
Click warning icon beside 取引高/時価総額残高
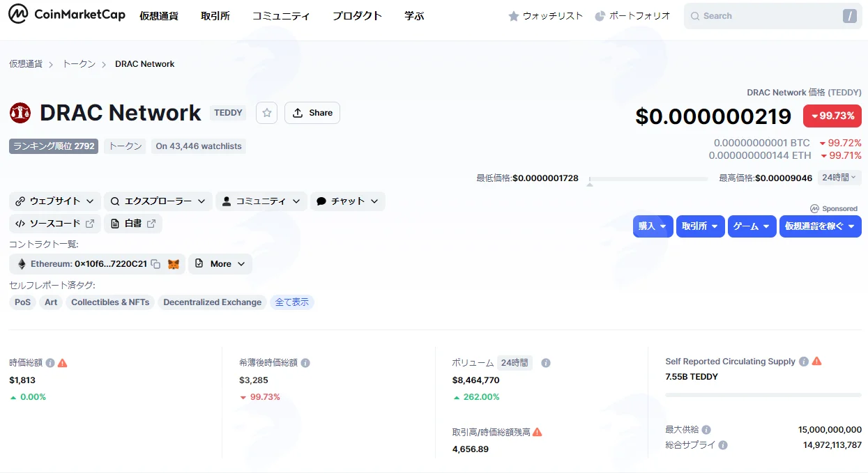click(538, 432)
